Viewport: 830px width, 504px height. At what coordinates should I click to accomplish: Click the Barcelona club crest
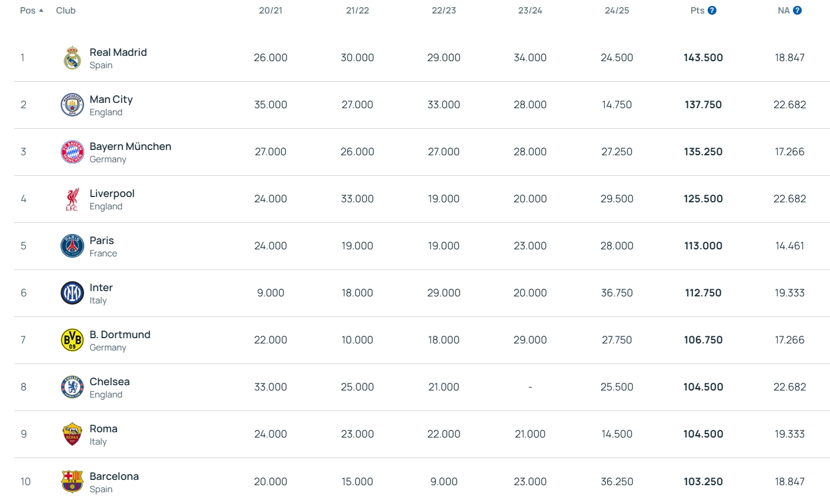click(x=72, y=482)
